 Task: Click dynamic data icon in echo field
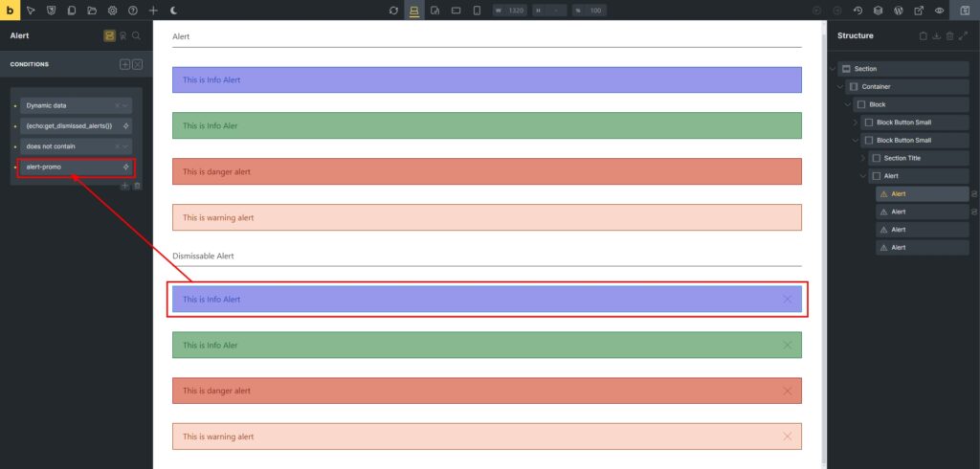(125, 126)
